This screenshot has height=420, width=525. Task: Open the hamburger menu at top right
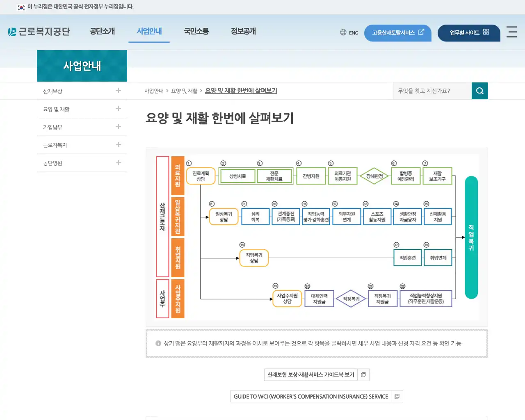click(511, 33)
